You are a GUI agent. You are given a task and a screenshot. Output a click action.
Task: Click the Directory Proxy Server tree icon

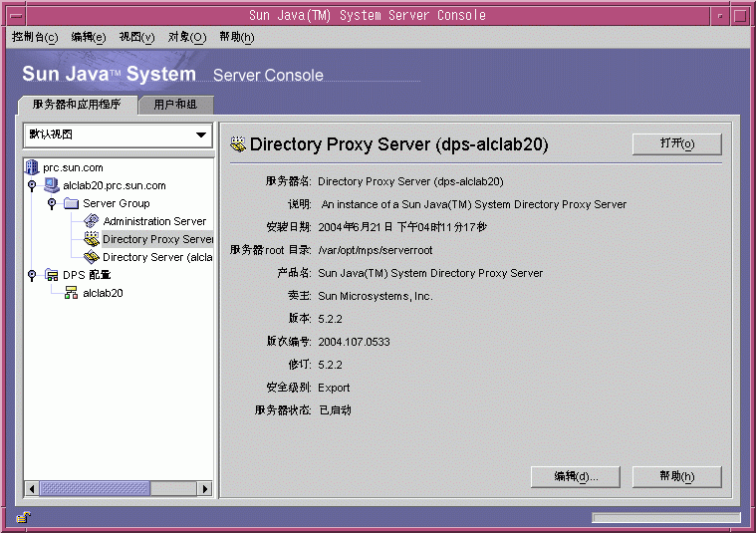point(91,239)
